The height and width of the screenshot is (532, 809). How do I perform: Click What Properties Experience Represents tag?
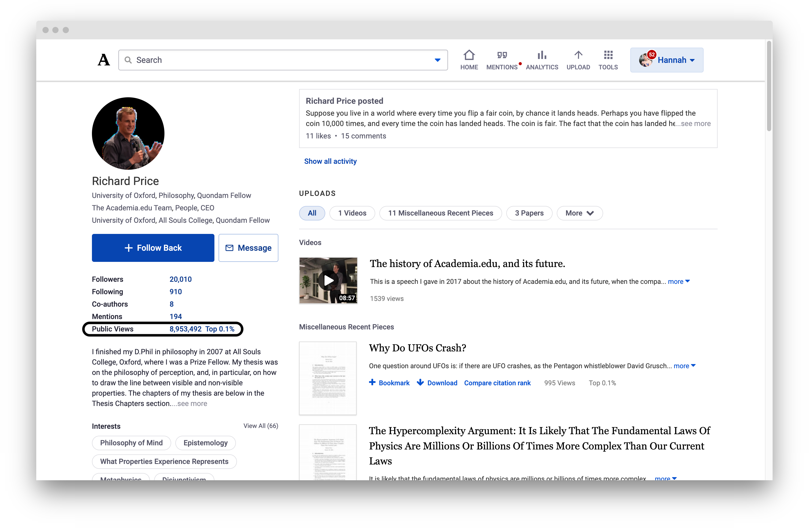164,462
